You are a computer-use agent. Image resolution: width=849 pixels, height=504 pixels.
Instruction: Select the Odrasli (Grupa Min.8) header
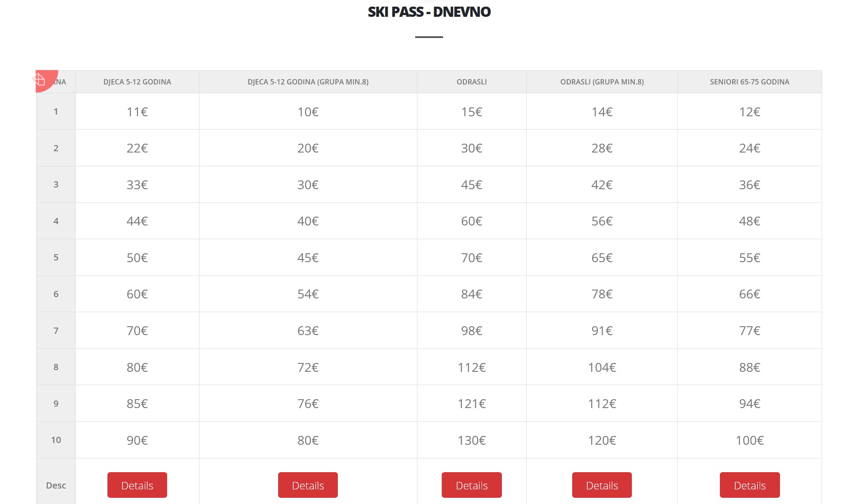pos(602,82)
